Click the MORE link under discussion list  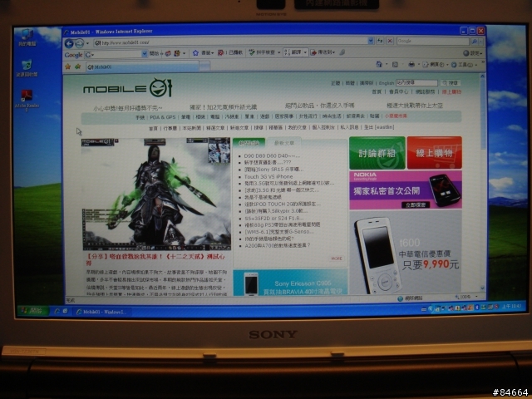click(337, 259)
